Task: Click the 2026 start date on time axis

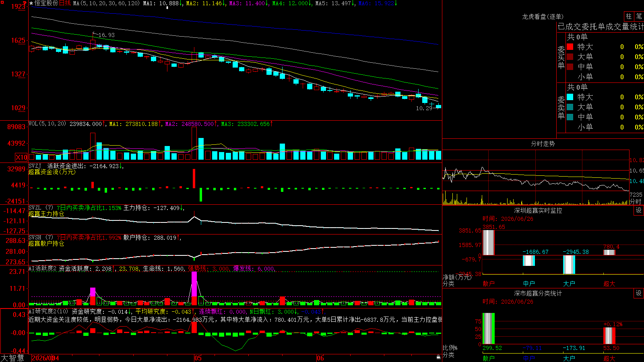Action: (x=45, y=358)
